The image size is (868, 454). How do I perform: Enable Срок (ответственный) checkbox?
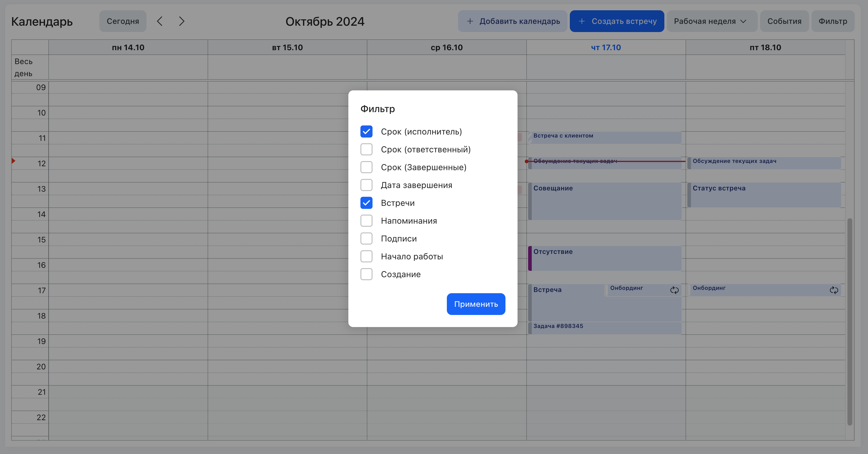pyautogui.click(x=366, y=149)
